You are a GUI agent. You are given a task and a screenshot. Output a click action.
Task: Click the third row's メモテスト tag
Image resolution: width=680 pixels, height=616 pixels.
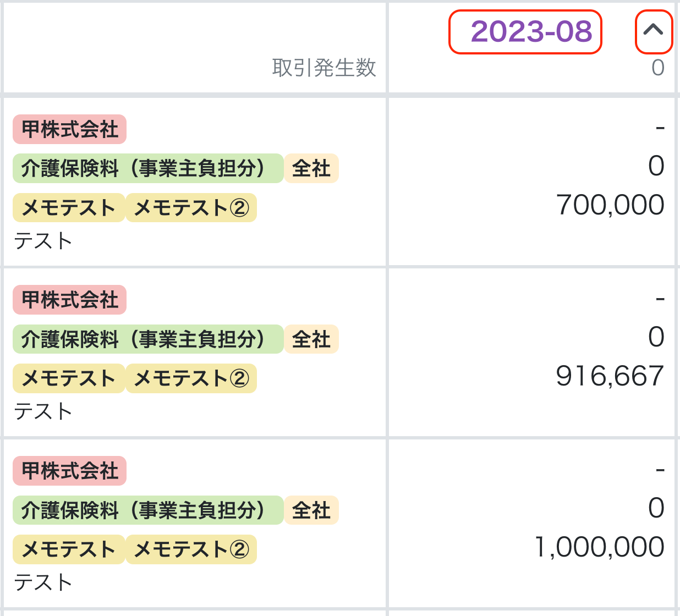point(69,549)
